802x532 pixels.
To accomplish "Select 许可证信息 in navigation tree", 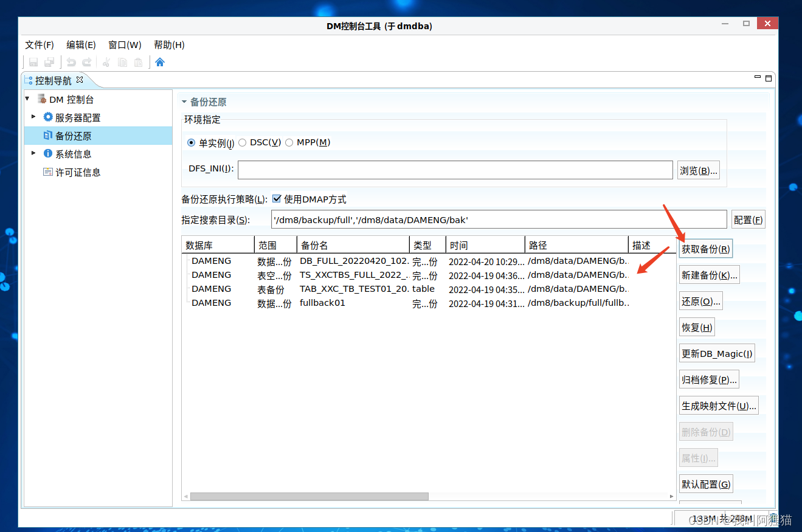I will [x=78, y=172].
